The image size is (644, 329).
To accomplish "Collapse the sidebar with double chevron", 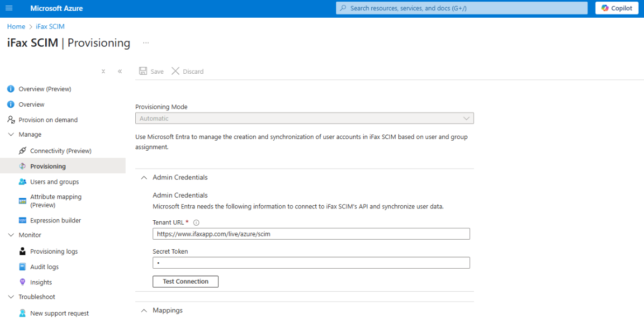I will 120,72.
